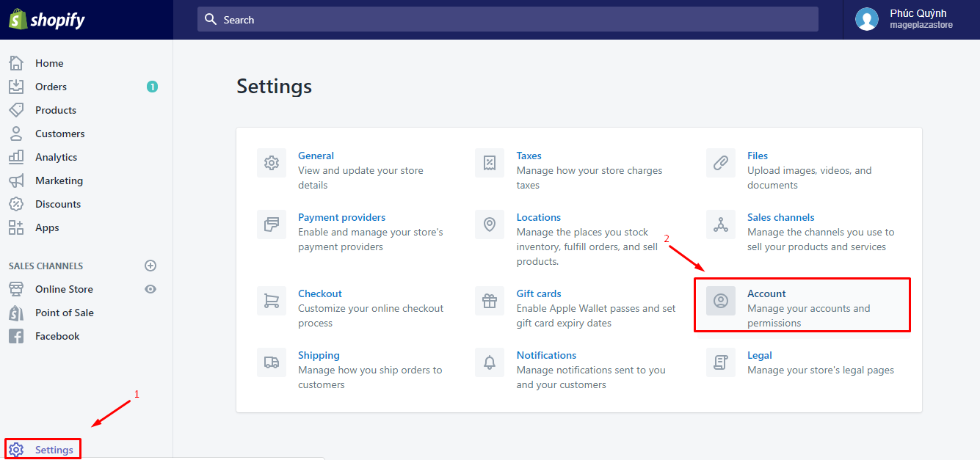The height and width of the screenshot is (460, 980).
Task: Click the Files paperclip icon
Action: (721, 163)
